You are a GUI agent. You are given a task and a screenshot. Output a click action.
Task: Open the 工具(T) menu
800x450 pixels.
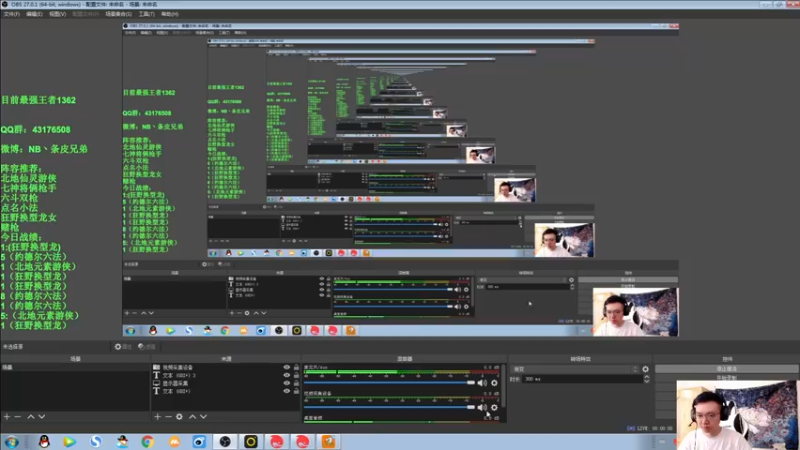(146, 14)
